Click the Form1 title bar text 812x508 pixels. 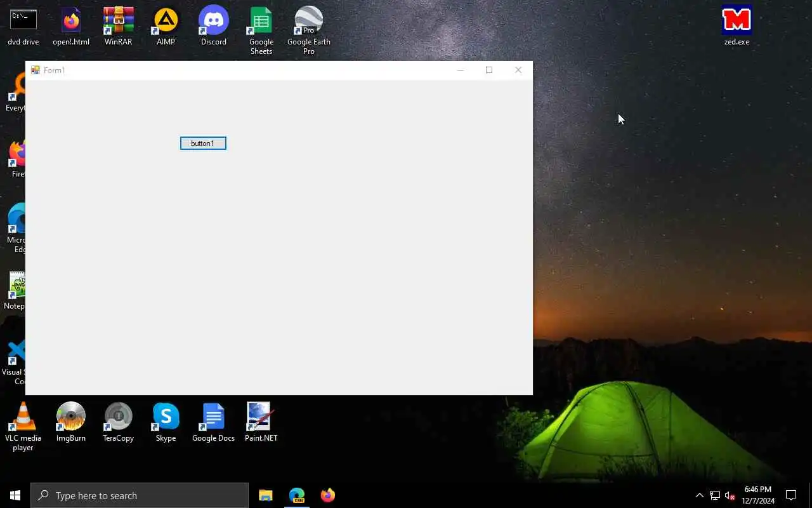55,70
